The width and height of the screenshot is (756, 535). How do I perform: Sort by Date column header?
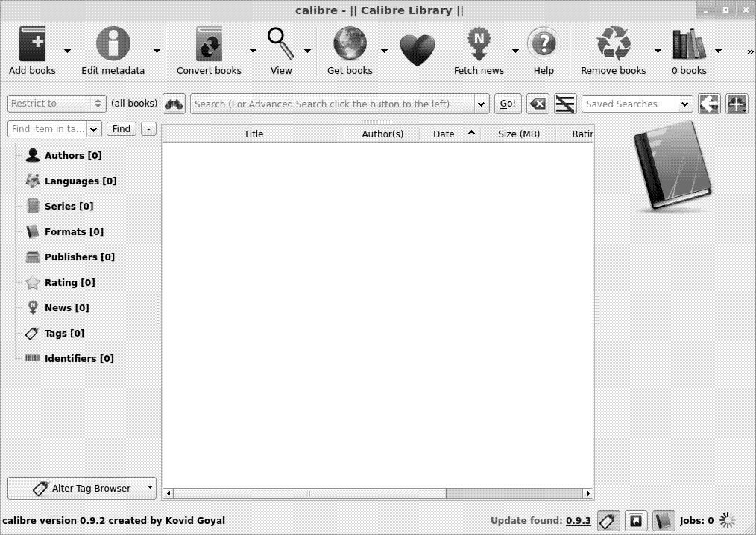point(450,134)
